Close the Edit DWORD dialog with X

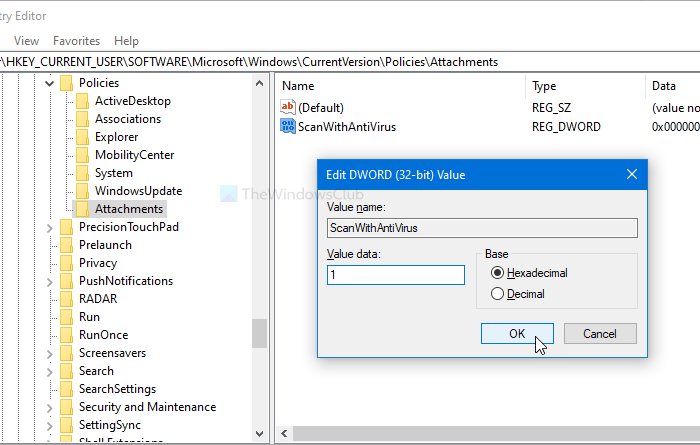click(632, 175)
